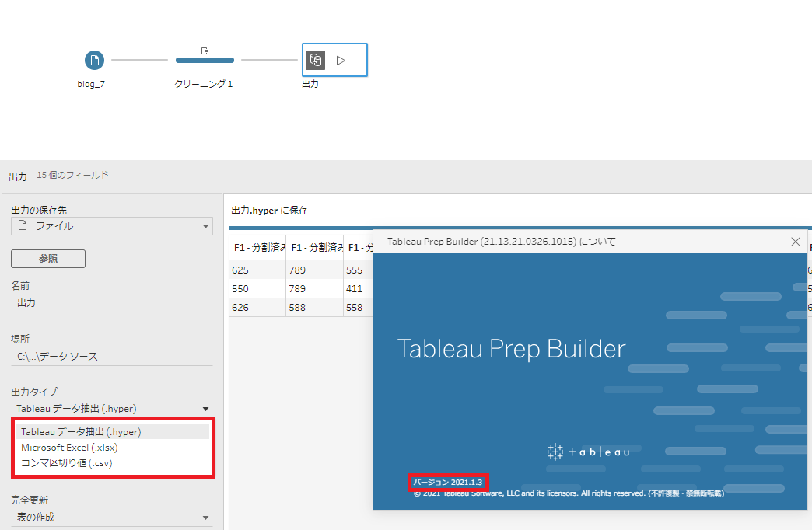The height and width of the screenshot is (530, 812).
Task: Select cell with value 558
Action: coord(358,308)
